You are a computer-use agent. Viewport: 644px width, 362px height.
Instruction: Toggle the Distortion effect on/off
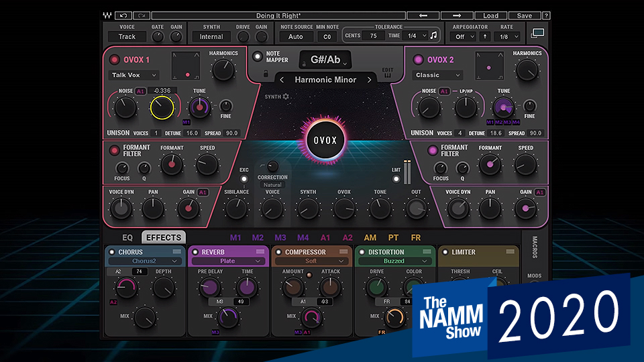[x=362, y=252]
